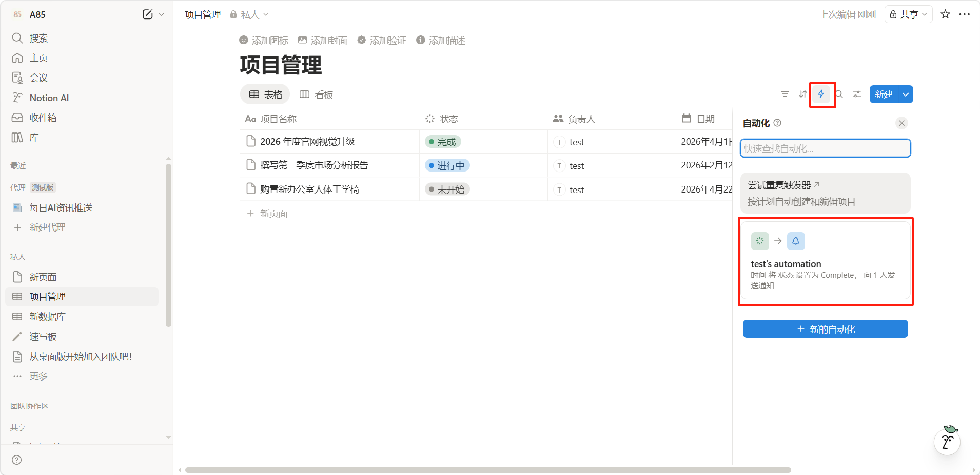Viewport: 980px width, 475px height.
Task: Select the 表格 table view tab
Action: pyautogui.click(x=265, y=94)
